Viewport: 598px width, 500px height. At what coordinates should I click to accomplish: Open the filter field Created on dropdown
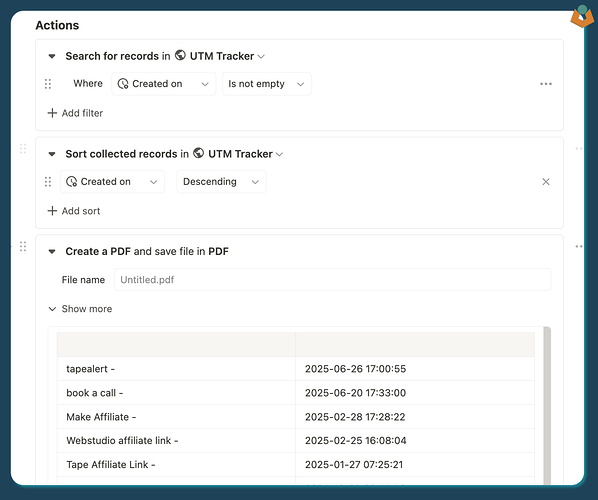tap(164, 84)
